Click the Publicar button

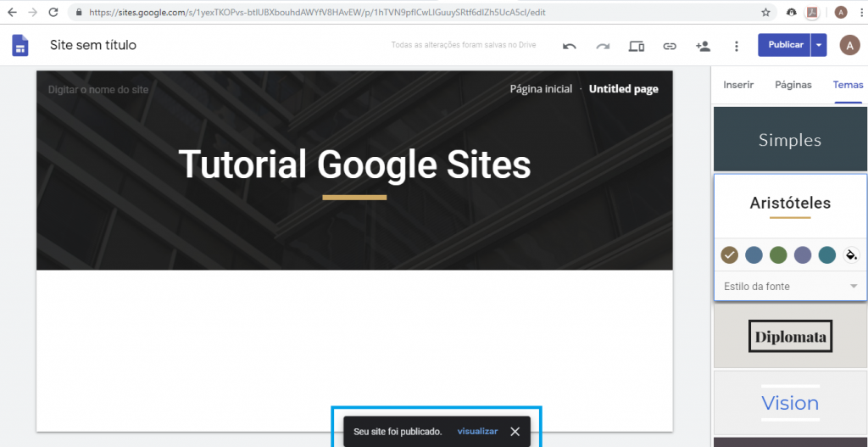coord(786,45)
